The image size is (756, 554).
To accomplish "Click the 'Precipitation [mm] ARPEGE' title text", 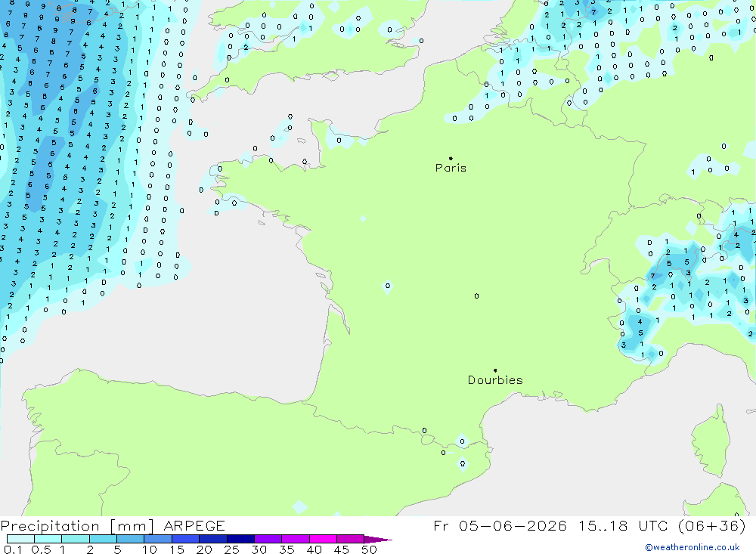I will pos(113,525).
